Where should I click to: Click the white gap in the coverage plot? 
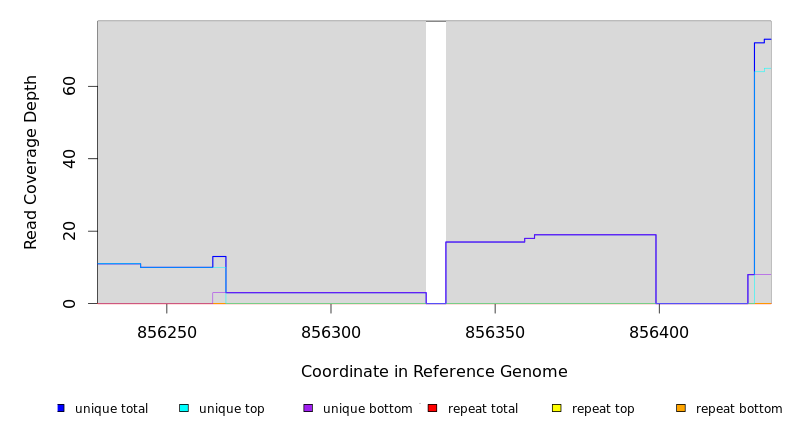[x=436, y=160]
